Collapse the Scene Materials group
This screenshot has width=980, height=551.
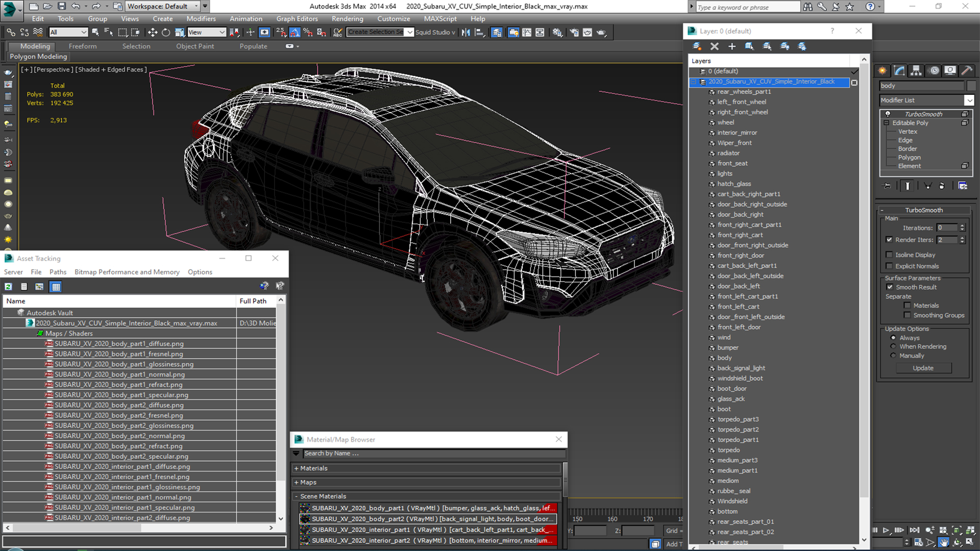pos(296,496)
